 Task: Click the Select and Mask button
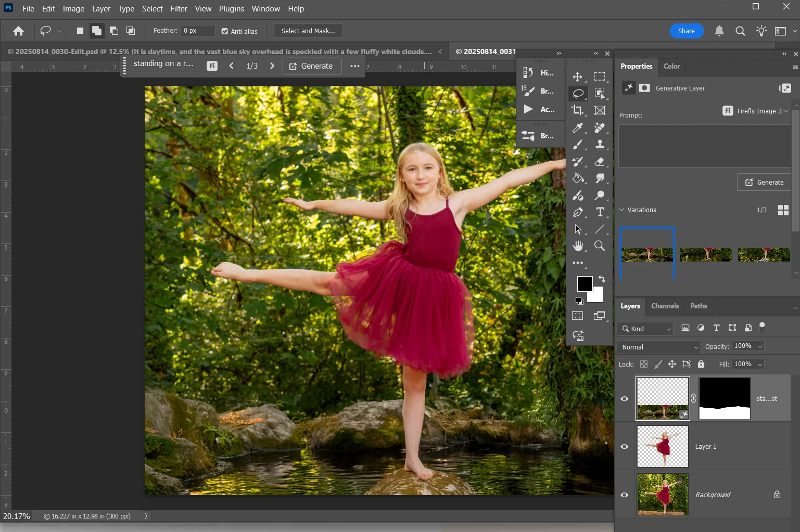[308, 31]
